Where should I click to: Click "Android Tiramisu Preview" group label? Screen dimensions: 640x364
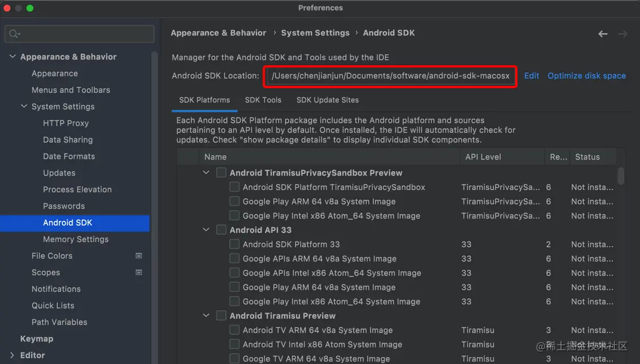coord(282,316)
